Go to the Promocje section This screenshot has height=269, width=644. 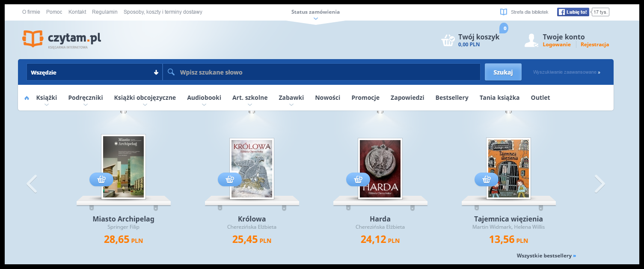pyautogui.click(x=365, y=98)
